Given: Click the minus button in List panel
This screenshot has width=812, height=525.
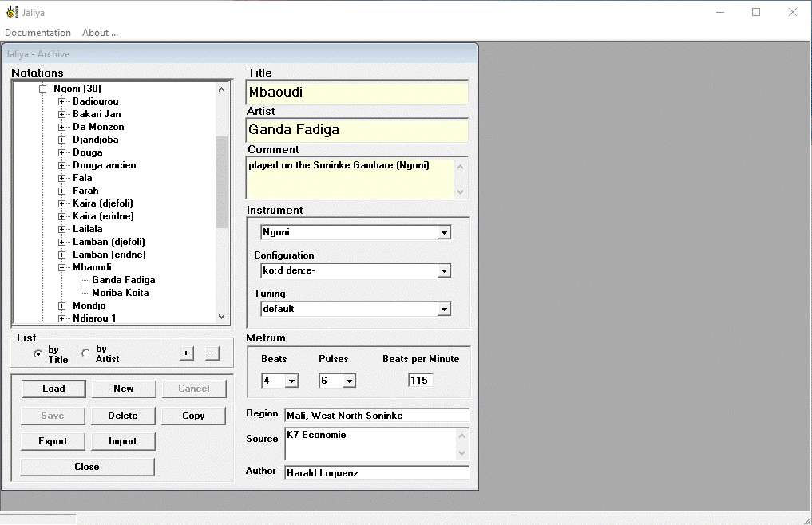Looking at the screenshot, I should tap(212, 353).
